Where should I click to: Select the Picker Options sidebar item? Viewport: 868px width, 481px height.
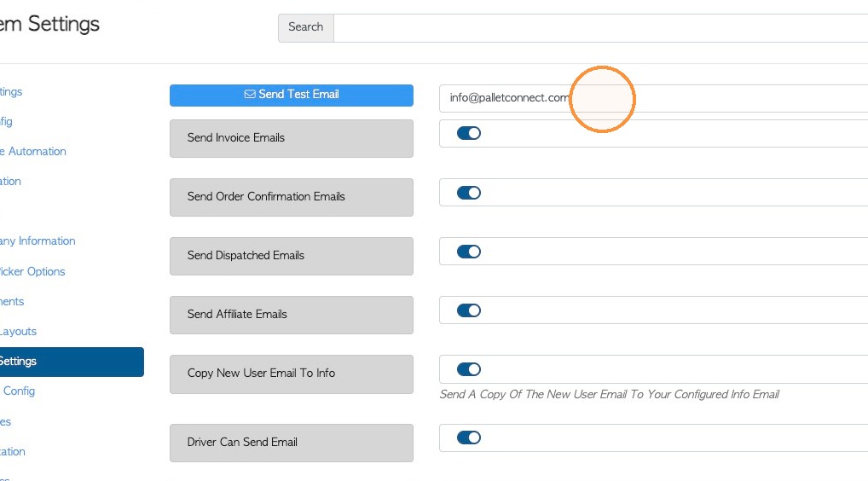(32, 272)
